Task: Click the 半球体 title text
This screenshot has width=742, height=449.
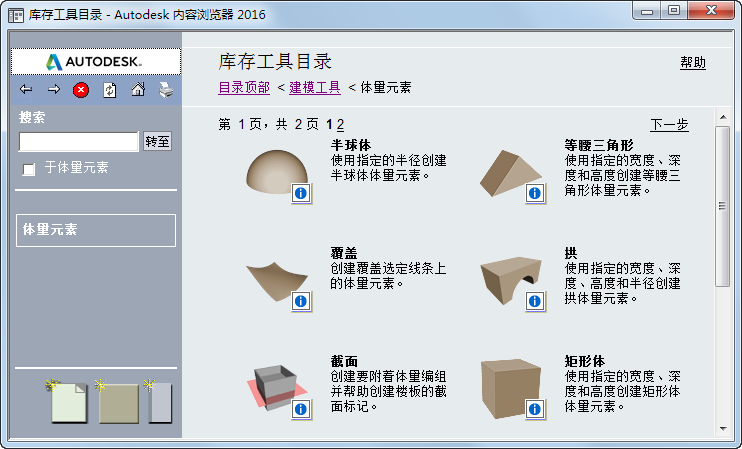Action: [351, 145]
